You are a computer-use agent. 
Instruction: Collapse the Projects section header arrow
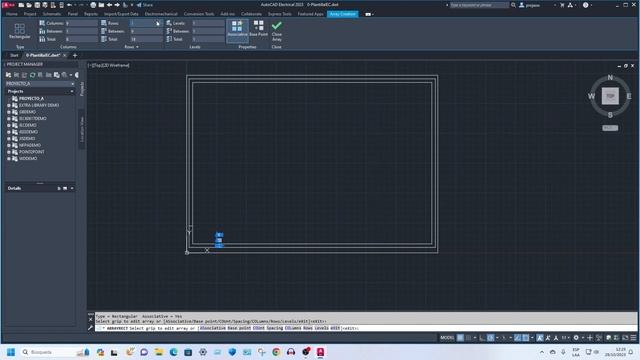coord(72,91)
